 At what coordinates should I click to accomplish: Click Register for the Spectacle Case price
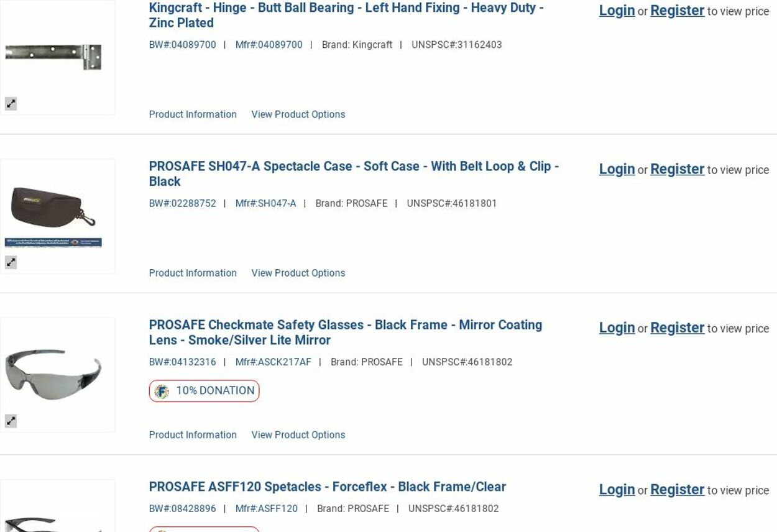677,169
